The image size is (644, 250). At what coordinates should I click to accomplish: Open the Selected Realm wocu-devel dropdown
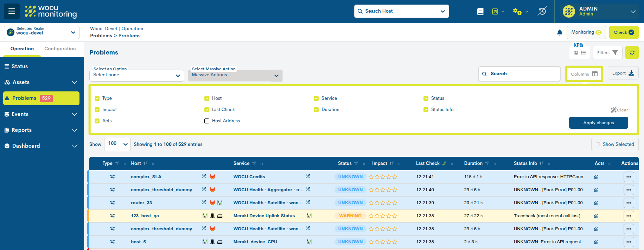coord(42,32)
